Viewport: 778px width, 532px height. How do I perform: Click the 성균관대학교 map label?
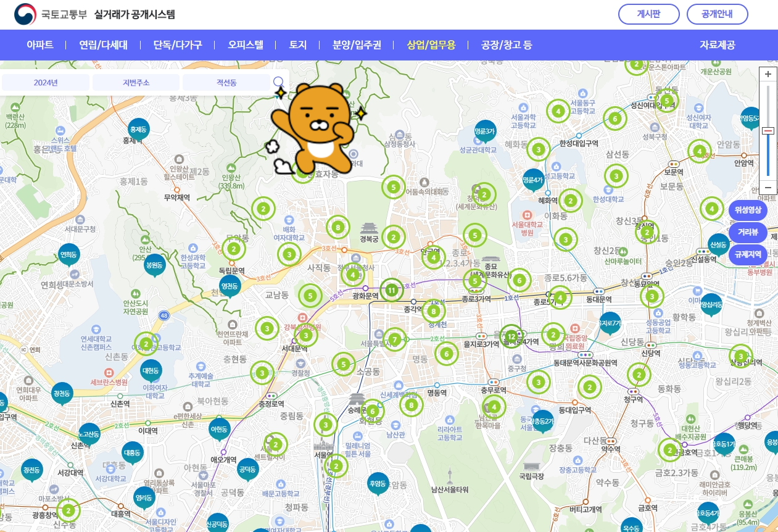(x=478, y=150)
